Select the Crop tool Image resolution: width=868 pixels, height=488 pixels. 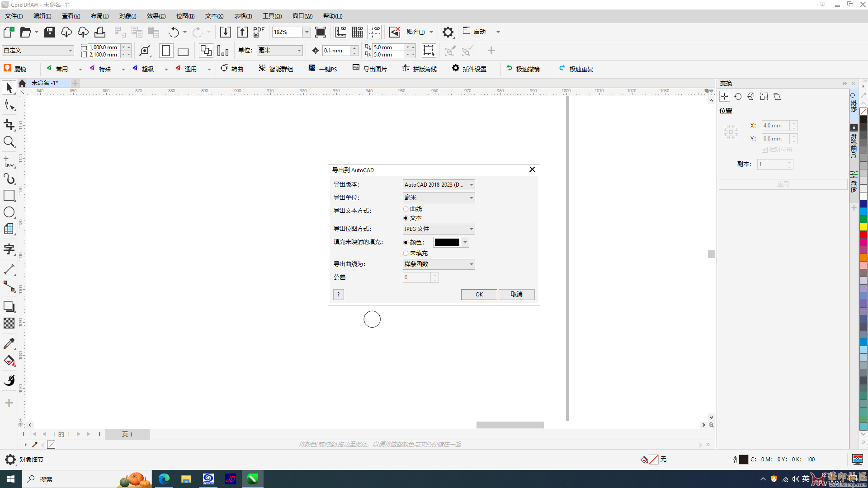coord(9,124)
